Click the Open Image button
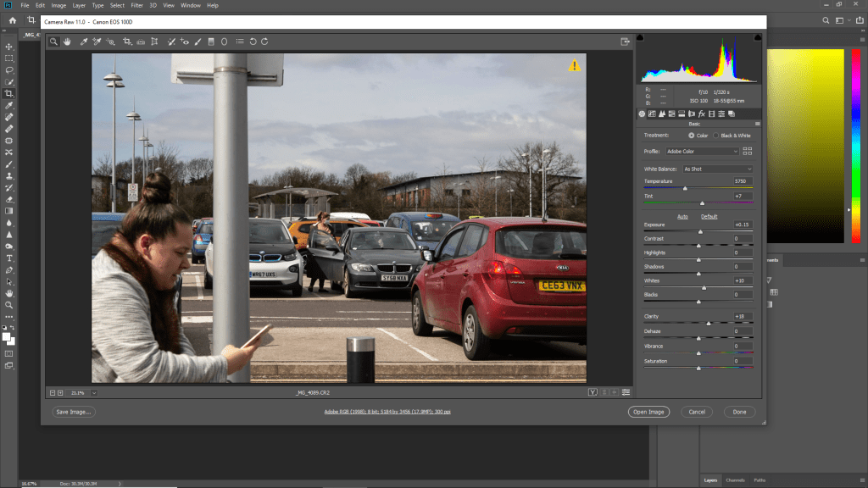868x488 pixels. pyautogui.click(x=648, y=412)
